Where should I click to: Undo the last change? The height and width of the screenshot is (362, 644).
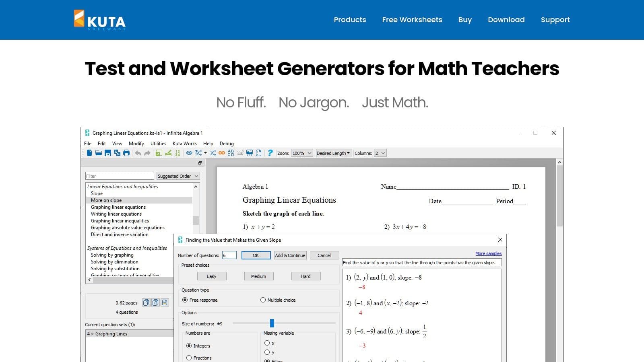click(138, 153)
